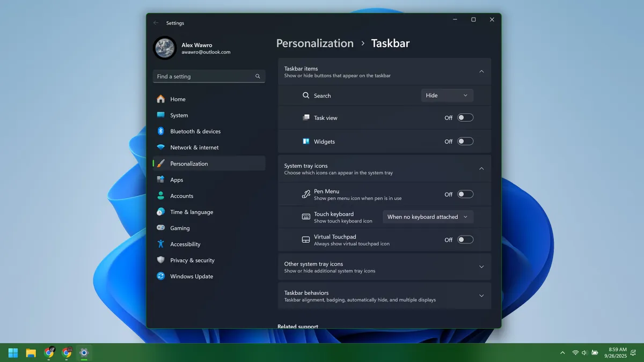644x362 pixels.
Task: Open Windows Update in the sidebar
Action: click(x=192, y=276)
